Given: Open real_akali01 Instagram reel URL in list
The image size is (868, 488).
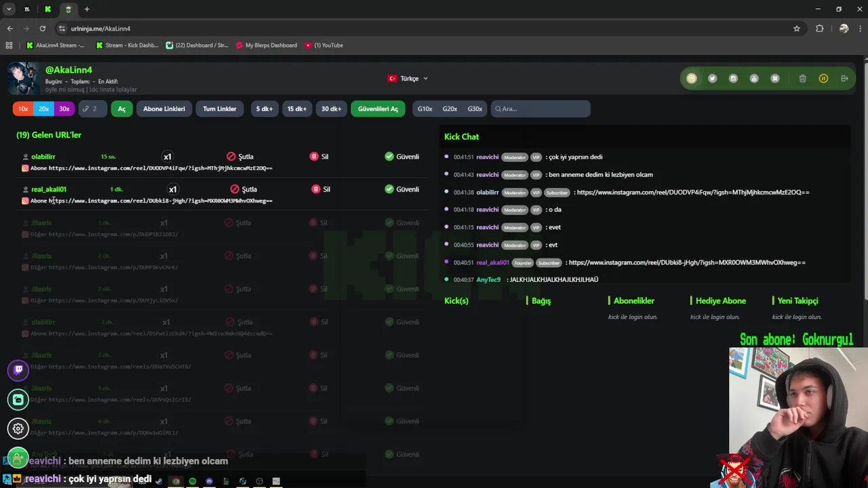Looking at the screenshot, I should pyautogui.click(x=160, y=201).
